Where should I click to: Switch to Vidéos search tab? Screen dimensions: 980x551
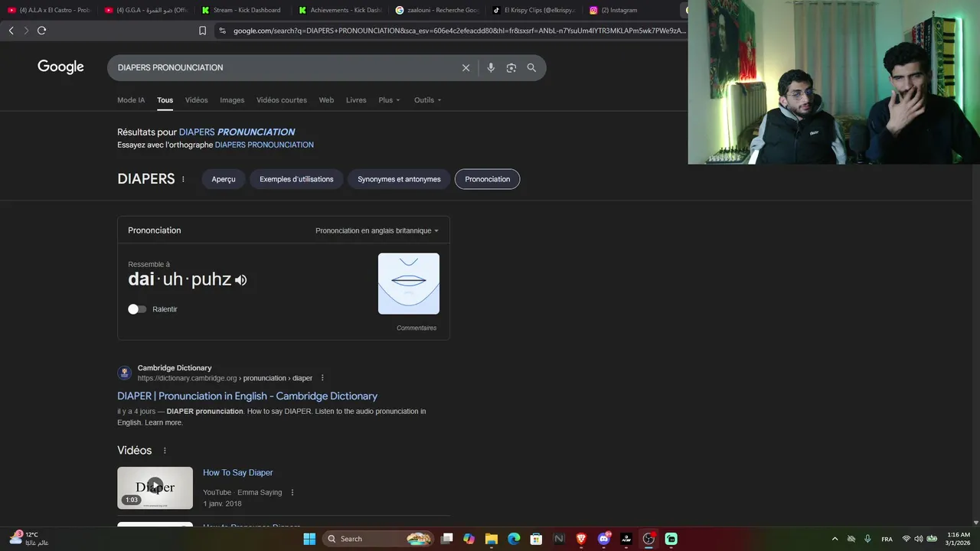click(196, 100)
